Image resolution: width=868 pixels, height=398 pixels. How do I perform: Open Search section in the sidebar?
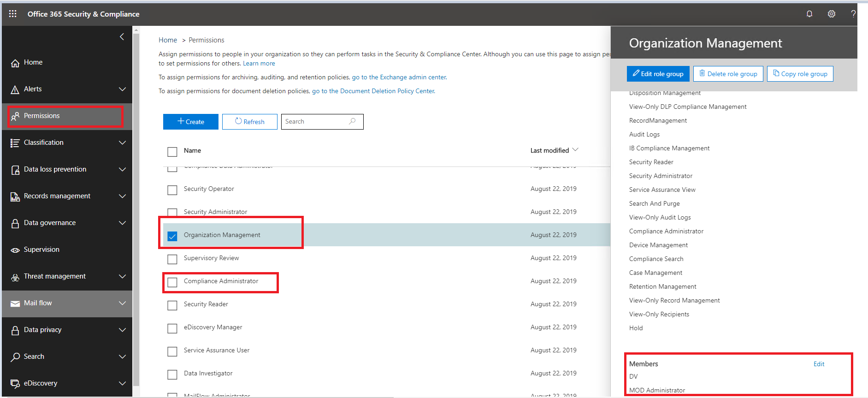coord(67,356)
